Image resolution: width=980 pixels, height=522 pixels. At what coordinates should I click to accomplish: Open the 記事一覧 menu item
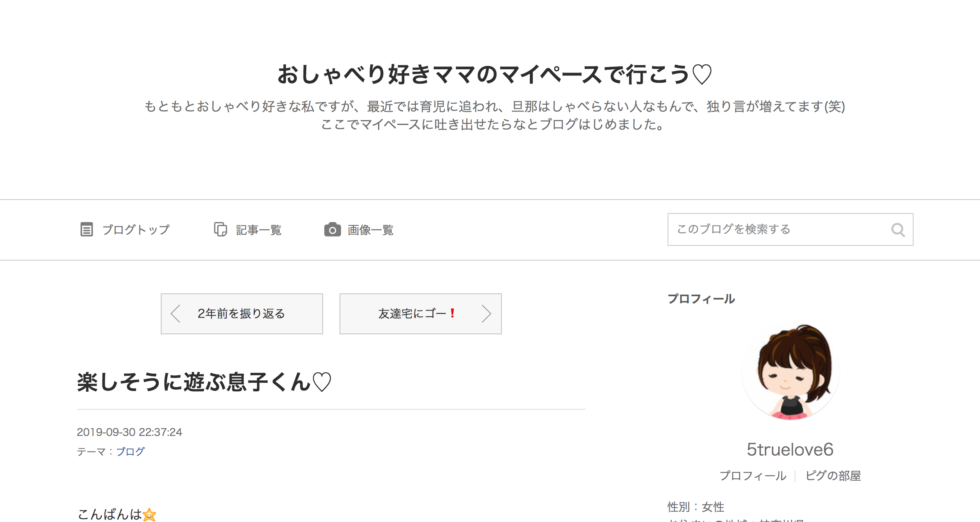[x=248, y=229]
